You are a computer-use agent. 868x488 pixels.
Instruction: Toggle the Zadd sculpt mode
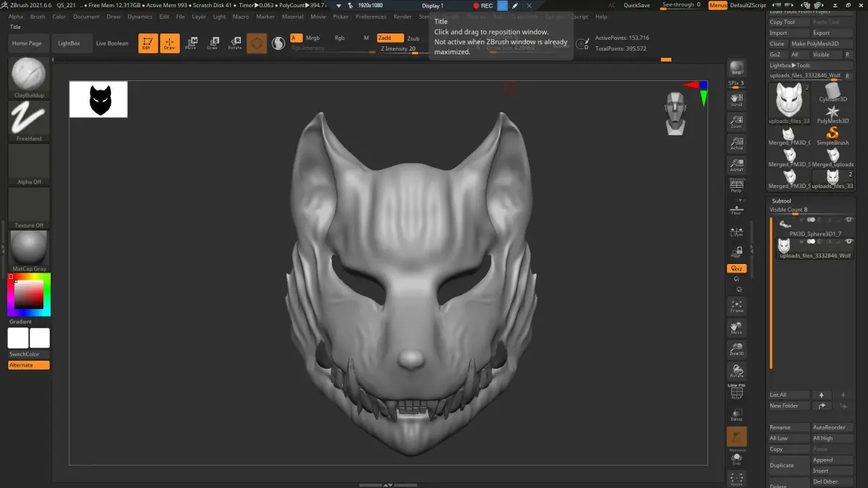click(390, 38)
